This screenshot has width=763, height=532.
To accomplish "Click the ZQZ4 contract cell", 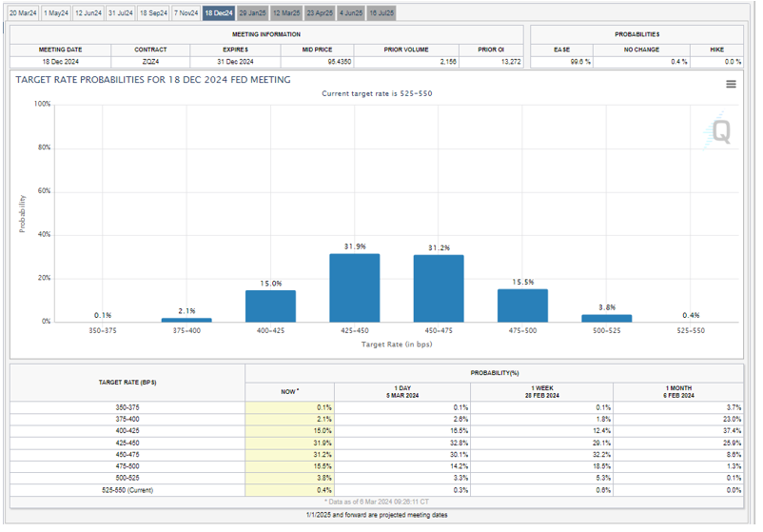I will [150, 61].
